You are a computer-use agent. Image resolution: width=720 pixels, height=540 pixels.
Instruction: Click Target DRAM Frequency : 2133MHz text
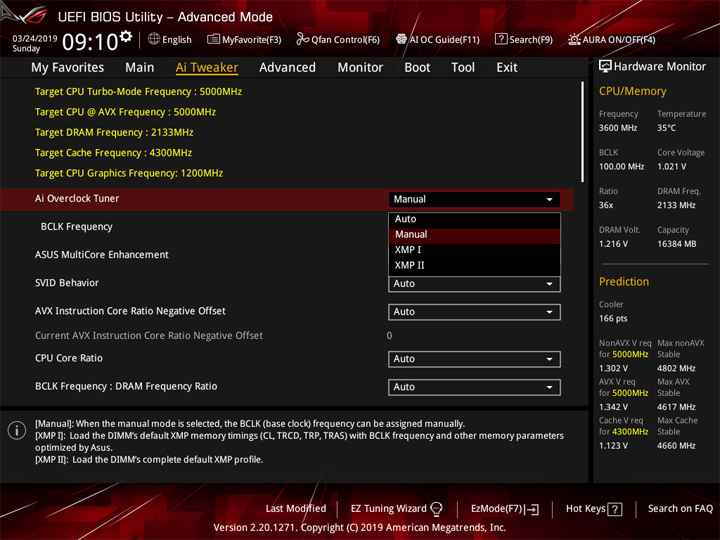point(114,132)
